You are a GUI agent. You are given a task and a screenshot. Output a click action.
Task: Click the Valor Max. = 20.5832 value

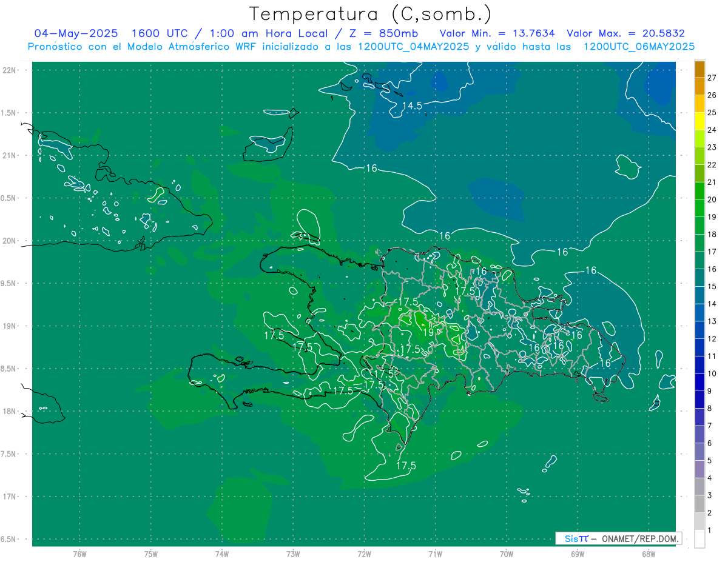click(625, 33)
